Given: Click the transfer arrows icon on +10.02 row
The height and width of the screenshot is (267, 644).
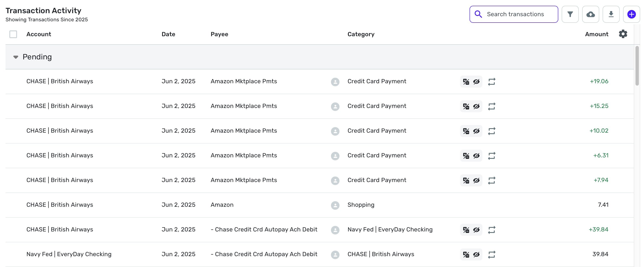Looking at the screenshot, I should point(492,131).
